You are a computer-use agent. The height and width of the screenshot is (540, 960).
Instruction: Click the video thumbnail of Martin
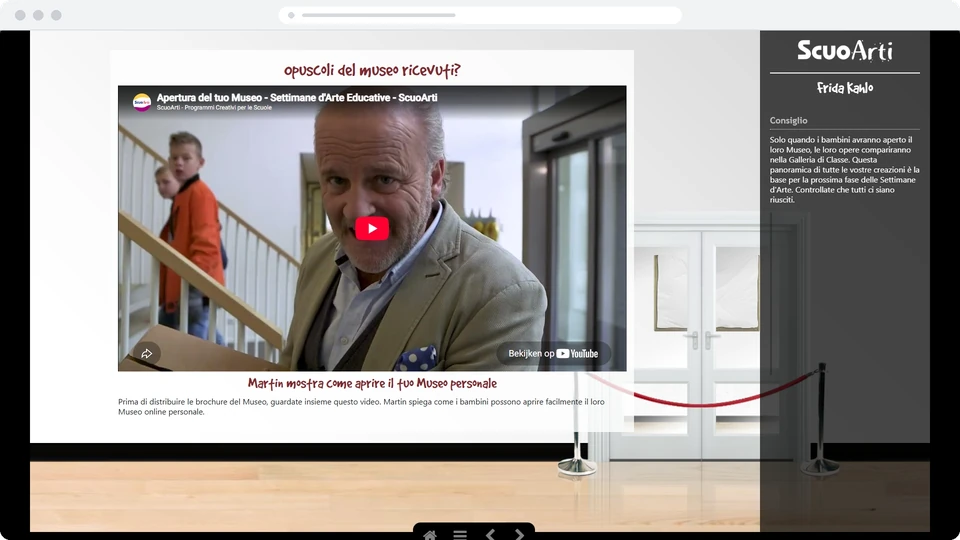(x=372, y=228)
